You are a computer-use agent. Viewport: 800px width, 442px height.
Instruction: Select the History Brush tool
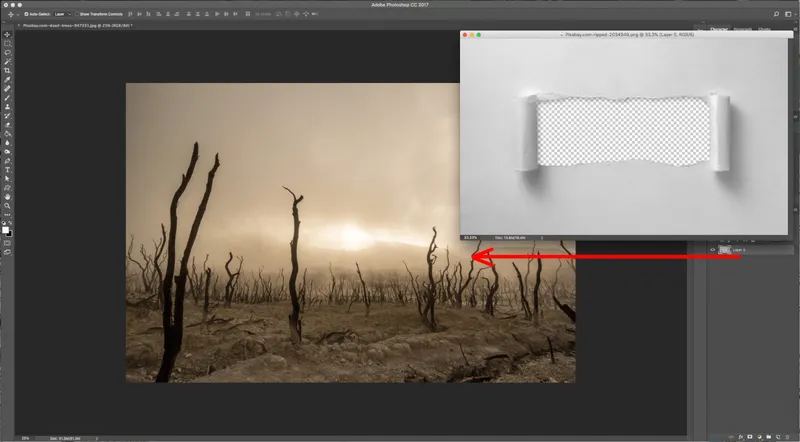[7, 116]
